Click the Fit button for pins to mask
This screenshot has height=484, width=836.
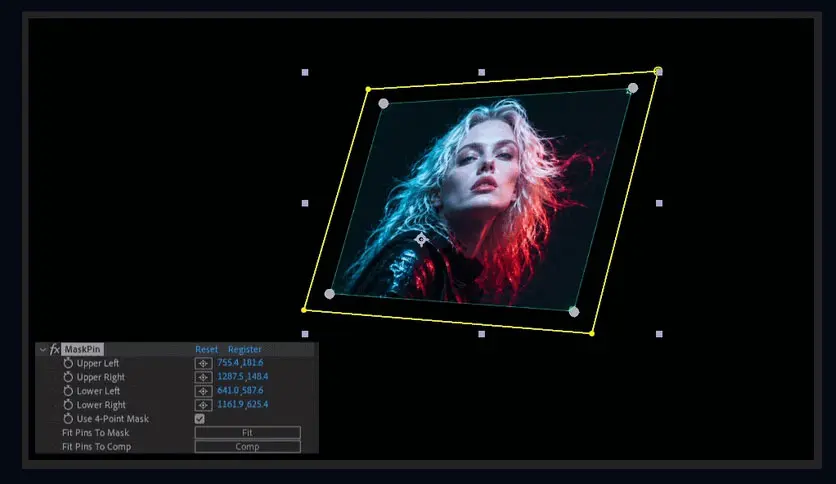(247, 433)
